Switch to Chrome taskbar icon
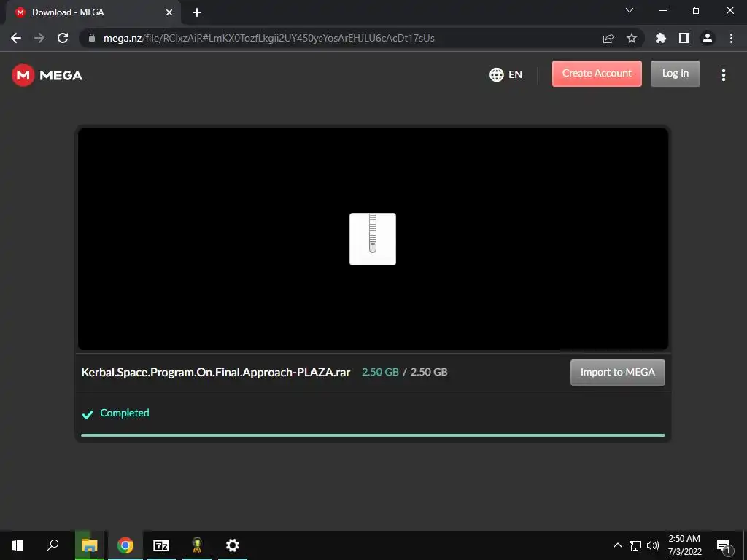The width and height of the screenshot is (747, 560). [125, 545]
